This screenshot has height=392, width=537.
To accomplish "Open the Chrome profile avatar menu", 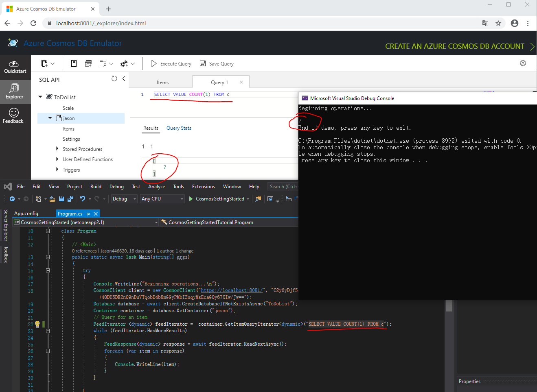I will (515, 23).
